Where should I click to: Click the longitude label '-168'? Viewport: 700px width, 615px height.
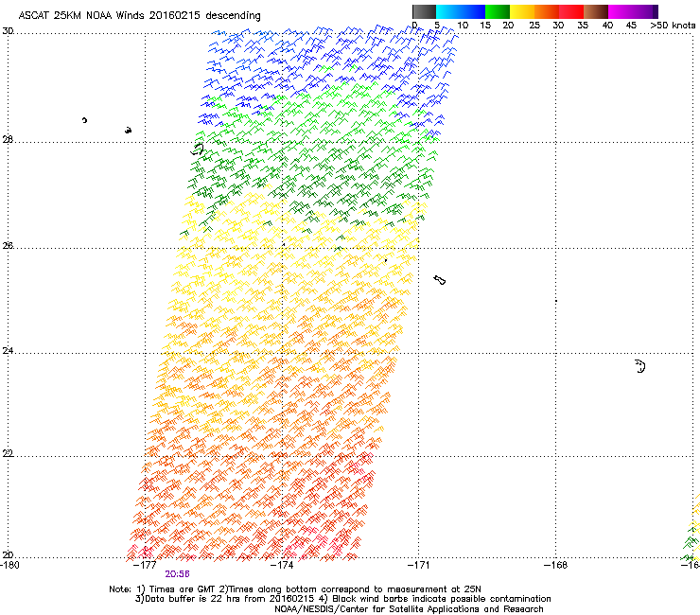556,566
